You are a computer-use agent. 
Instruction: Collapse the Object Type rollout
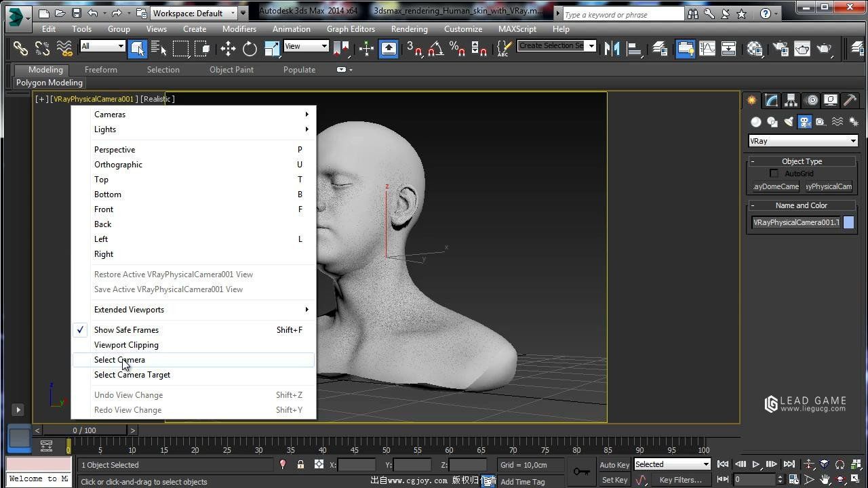[802, 161]
